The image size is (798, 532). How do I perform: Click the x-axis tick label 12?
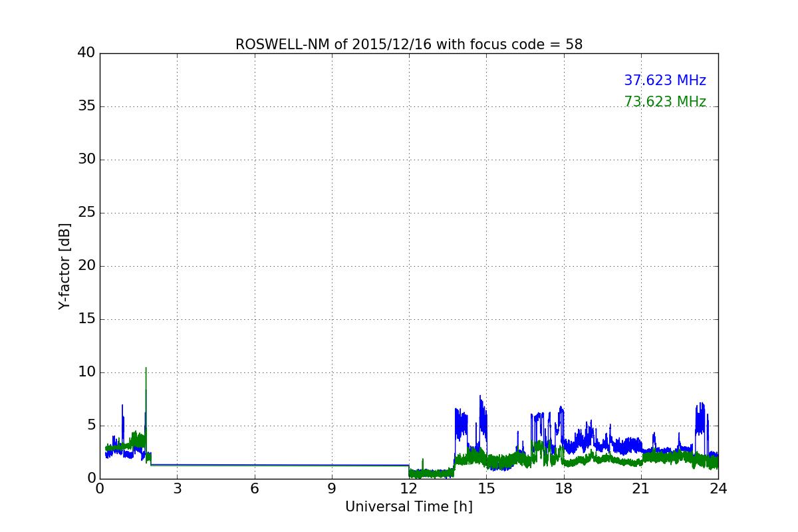pos(409,489)
